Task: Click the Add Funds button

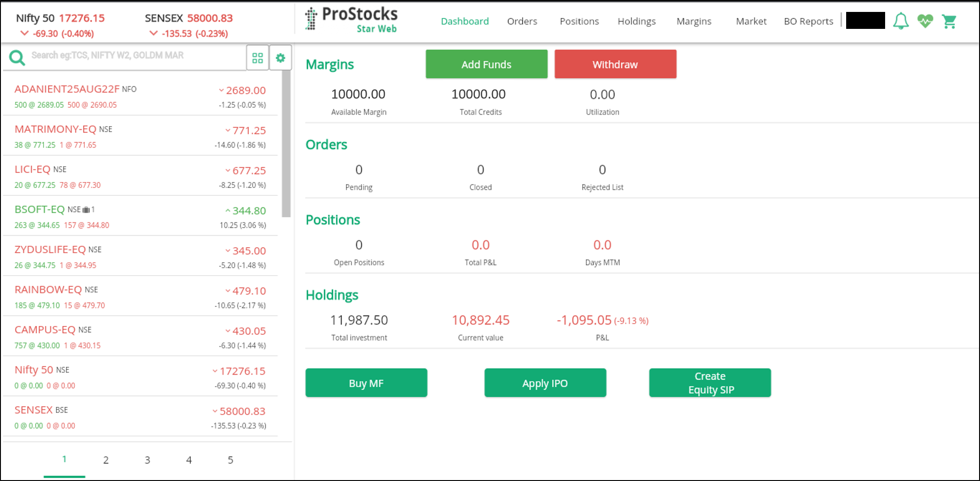Action: (x=486, y=64)
